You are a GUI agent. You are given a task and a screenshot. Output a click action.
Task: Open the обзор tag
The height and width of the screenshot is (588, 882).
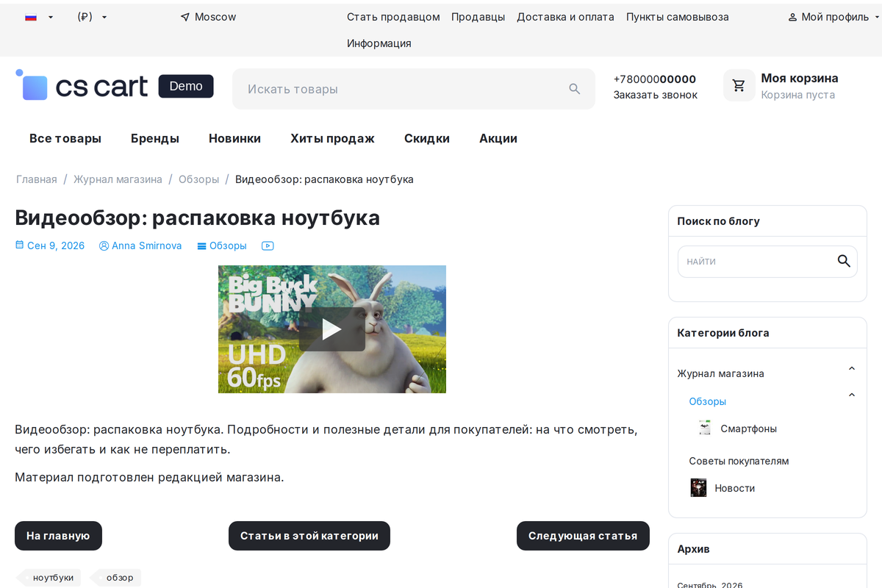tap(116, 578)
